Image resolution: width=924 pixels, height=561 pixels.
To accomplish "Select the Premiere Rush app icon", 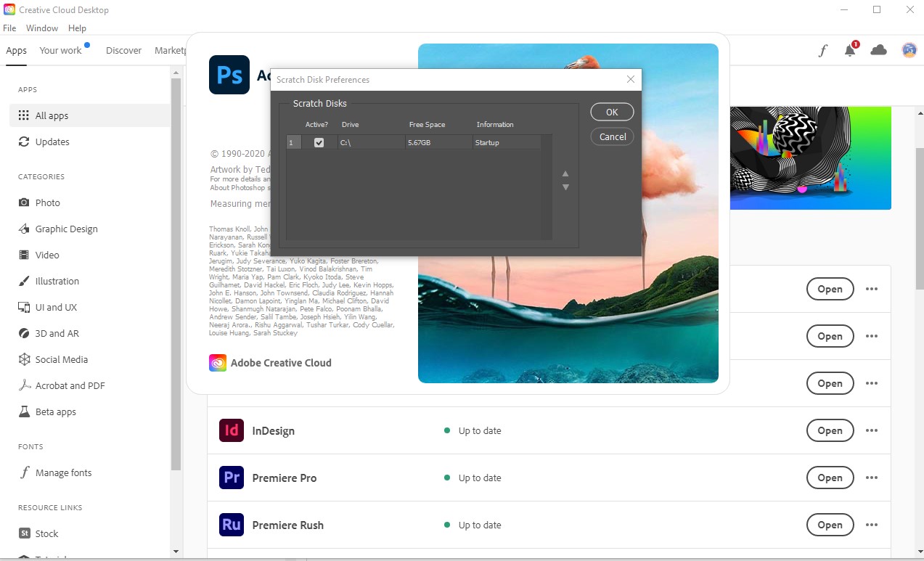I will tap(230, 525).
